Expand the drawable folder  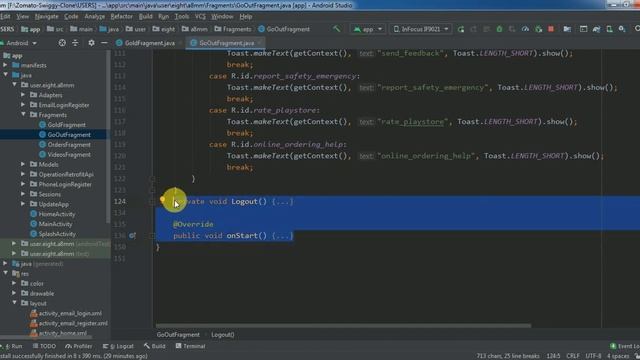click(x=14, y=293)
